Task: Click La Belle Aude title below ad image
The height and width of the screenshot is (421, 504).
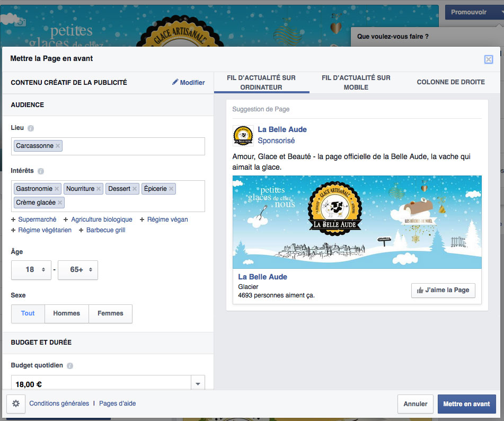Action: click(x=262, y=277)
